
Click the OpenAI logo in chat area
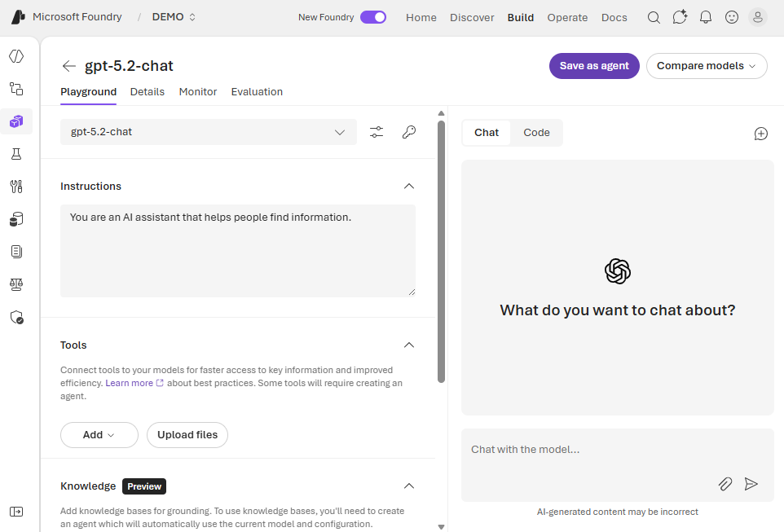(618, 271)
